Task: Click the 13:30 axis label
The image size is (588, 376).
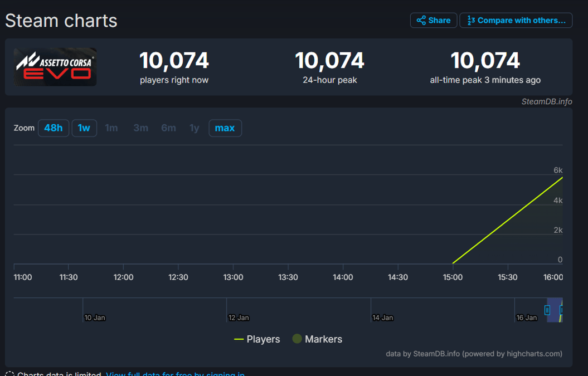Action: pos(288,277)
